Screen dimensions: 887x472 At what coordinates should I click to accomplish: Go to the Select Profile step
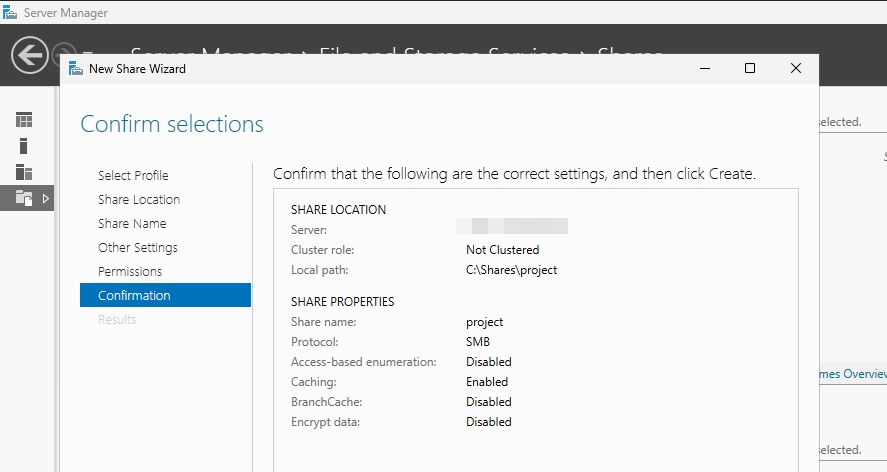(133, 175)
